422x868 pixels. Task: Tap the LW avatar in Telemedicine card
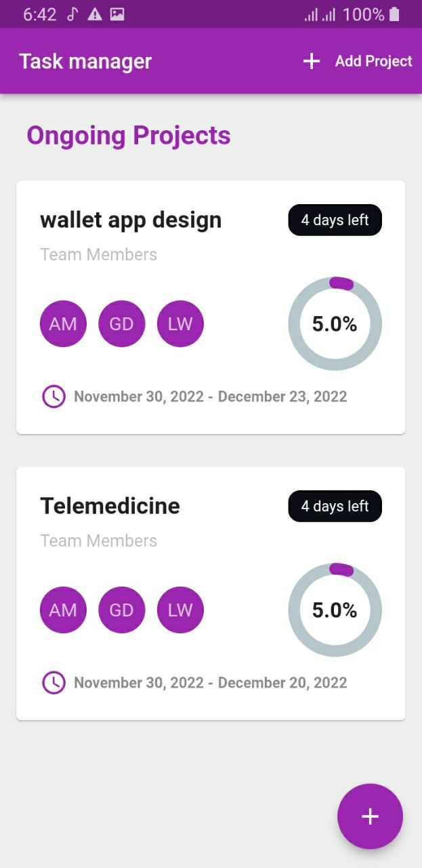pos(180,610)
